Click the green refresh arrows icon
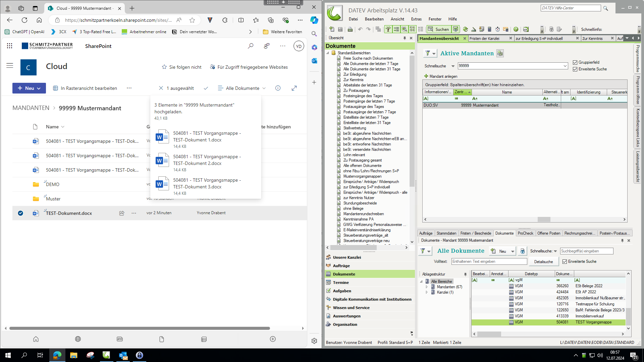644x362 pixels. (x=465, y=29)
